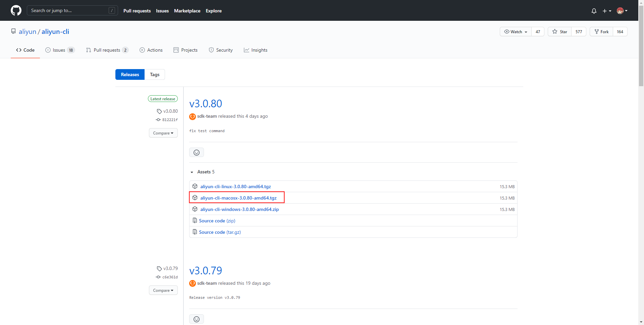Download Source code (tar.gz)

(220, 232)
